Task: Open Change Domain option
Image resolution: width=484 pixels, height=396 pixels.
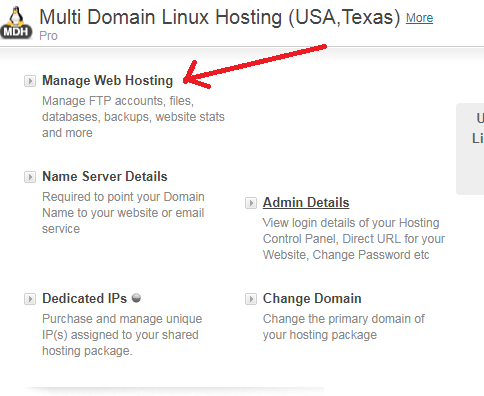Action: tap(312, 299)
